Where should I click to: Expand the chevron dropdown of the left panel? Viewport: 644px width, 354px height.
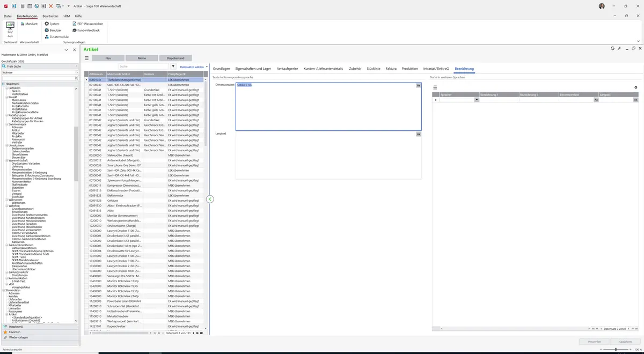66,50
